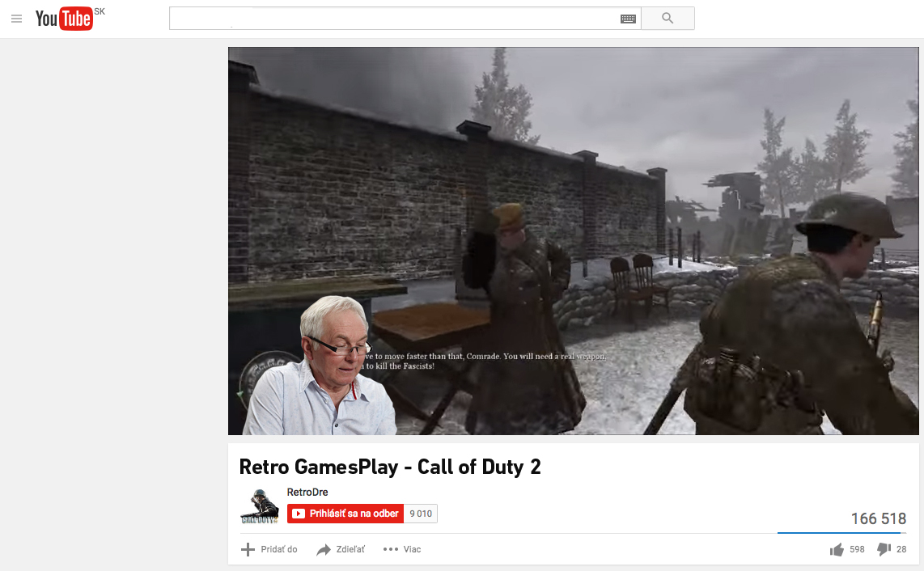Dislike the video with thumbs down
The width and height of the screenshot is (924, 571).
point(884,550)
